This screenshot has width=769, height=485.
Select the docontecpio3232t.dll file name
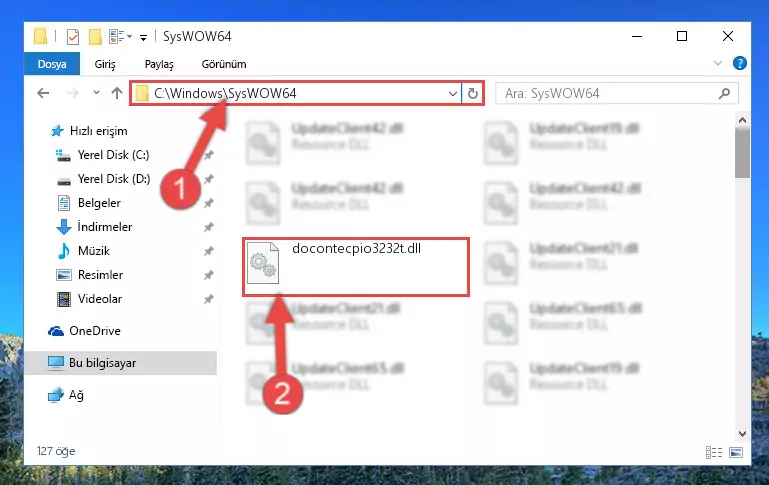(357, 249)
